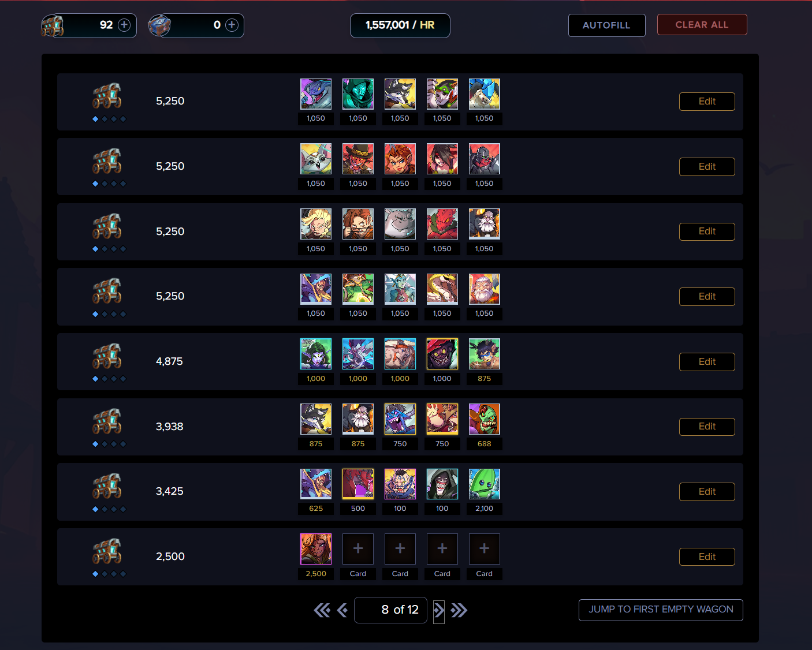812x650 pixels.
Task: Click the last empty Card slot plus
Action: 485,549
